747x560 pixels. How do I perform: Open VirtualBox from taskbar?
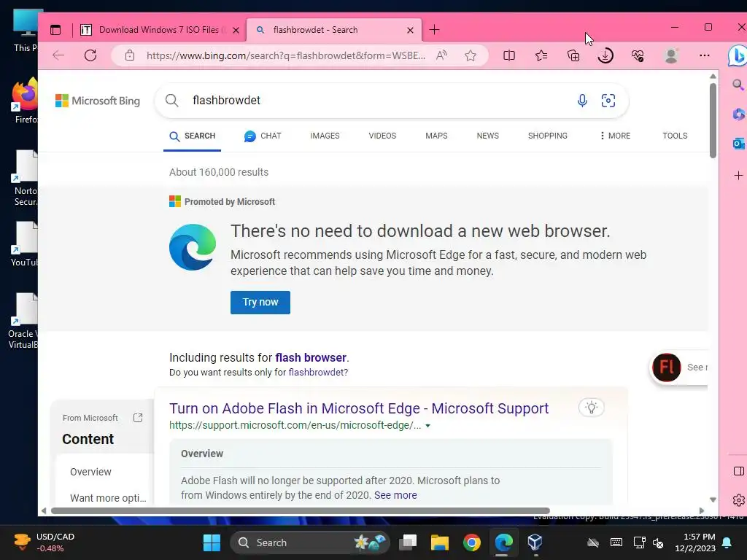point(535,542)
